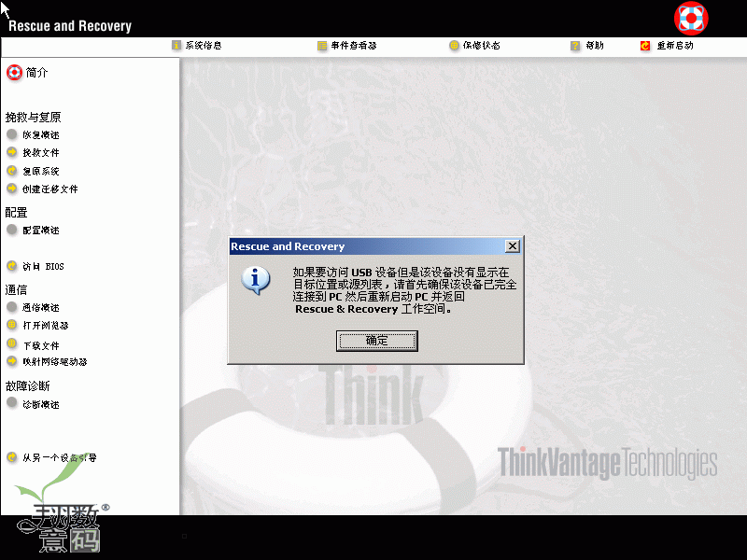Viewport: 747px width, 560px height.
Task: Open the 配置概述 overview link
Action: (40, 230)
